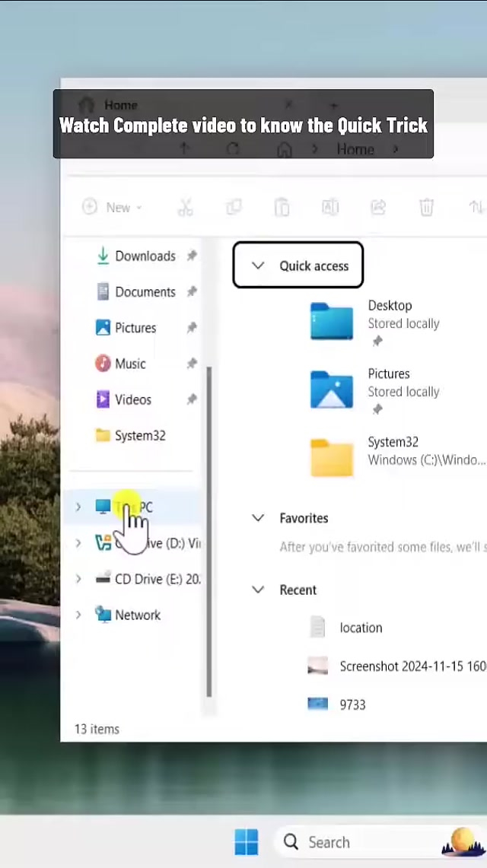Expand the Network tree node
This screenshot has height=868, width=487.
pos(78,615)
